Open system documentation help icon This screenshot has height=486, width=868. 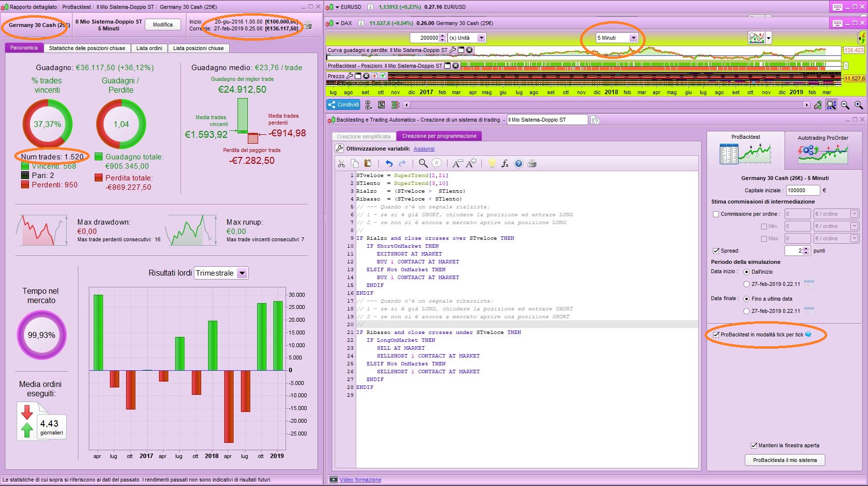pyautogui.click(x=595, y=120)
